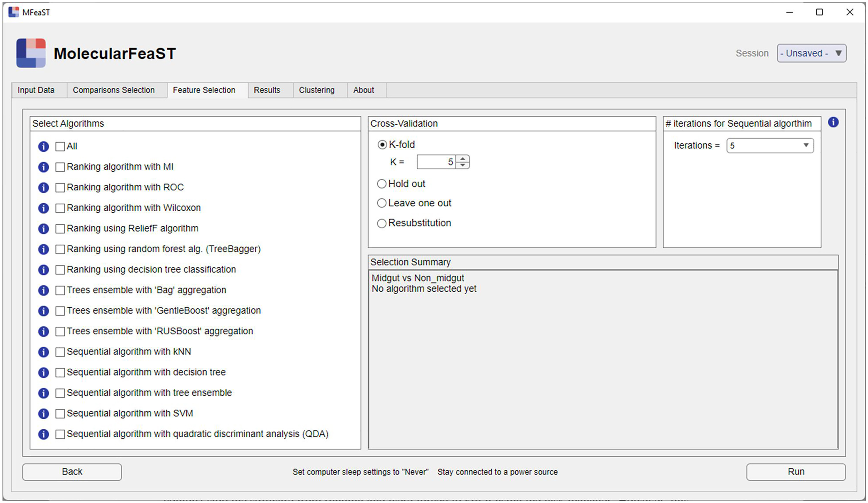Open the Clustering tab
The width and height of the screenshot is (868, 503).
coord(317,90)
